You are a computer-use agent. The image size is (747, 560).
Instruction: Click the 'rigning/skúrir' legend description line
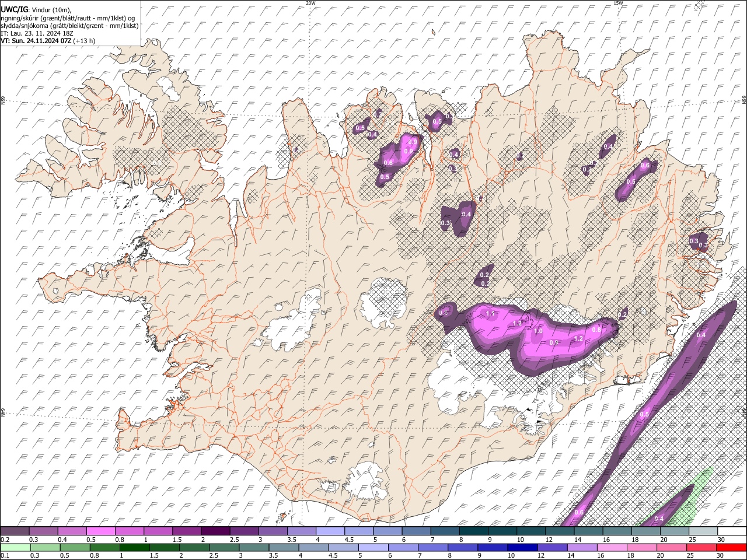[68, 18]
